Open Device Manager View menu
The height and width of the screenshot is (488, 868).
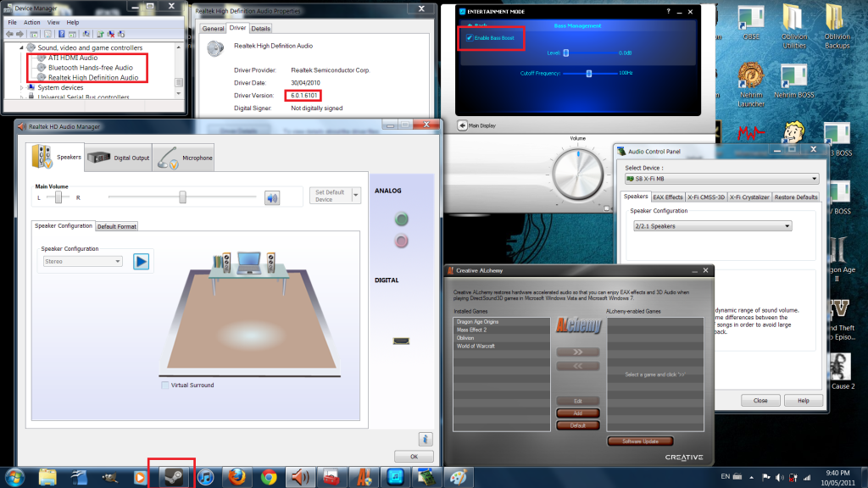53,23
